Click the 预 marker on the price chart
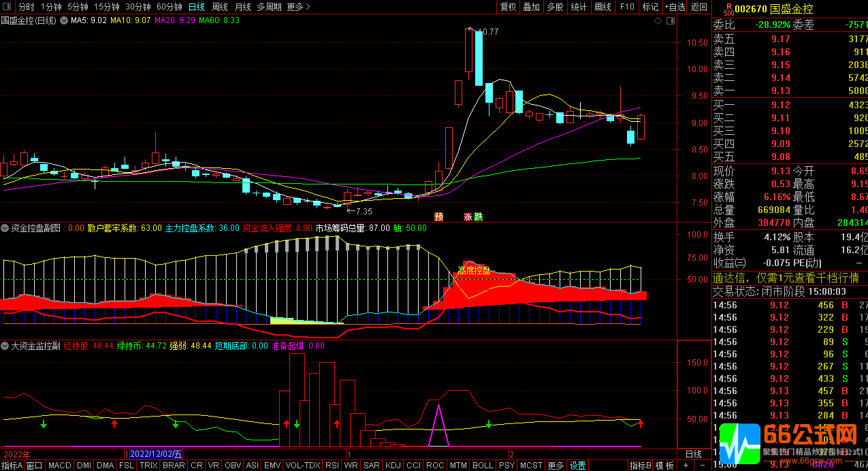The height and width of the screenshot is (471, 868). [439, 217]
